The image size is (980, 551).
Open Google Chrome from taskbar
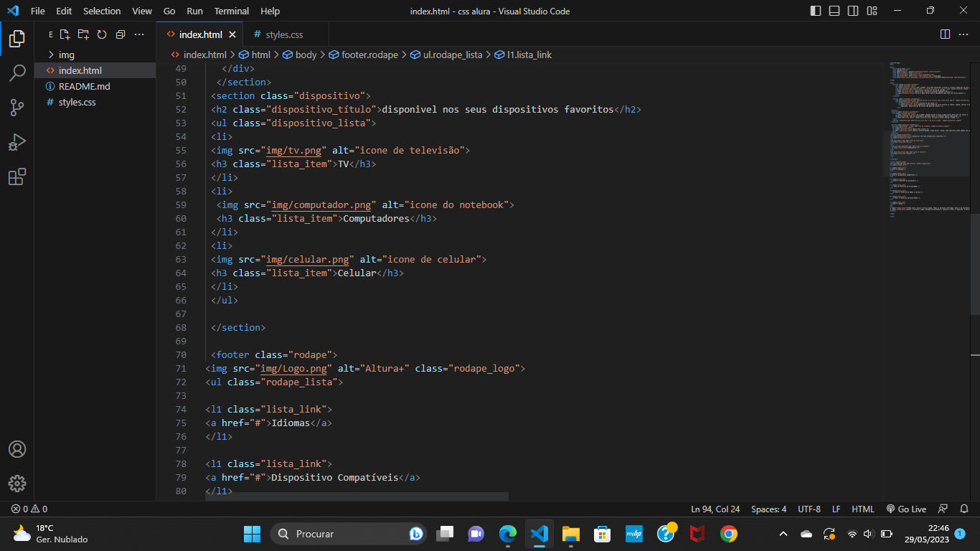tap(729, 534)
